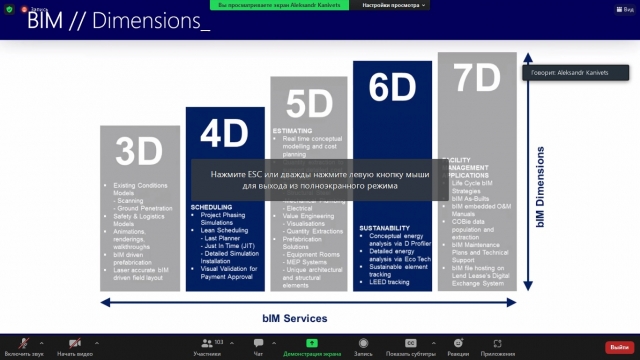This screenshot has width=640, height=360.
Task: Open audio options caret beside Включить звук
Action: pyautogui.click(x=41, y=343)
